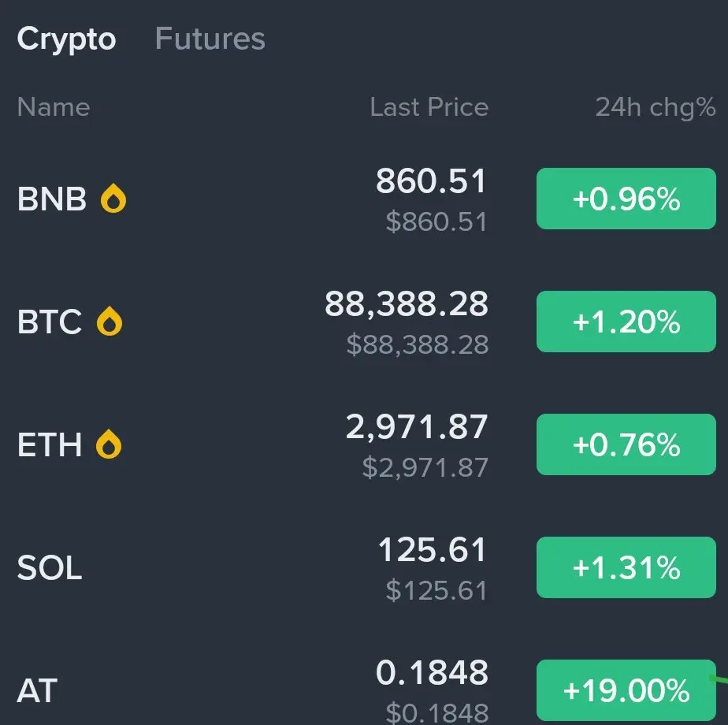The width and height of the screenshot is (728, 725).
Task: Toggle the ETH +0.76% change badge
Action: [626, 445]
